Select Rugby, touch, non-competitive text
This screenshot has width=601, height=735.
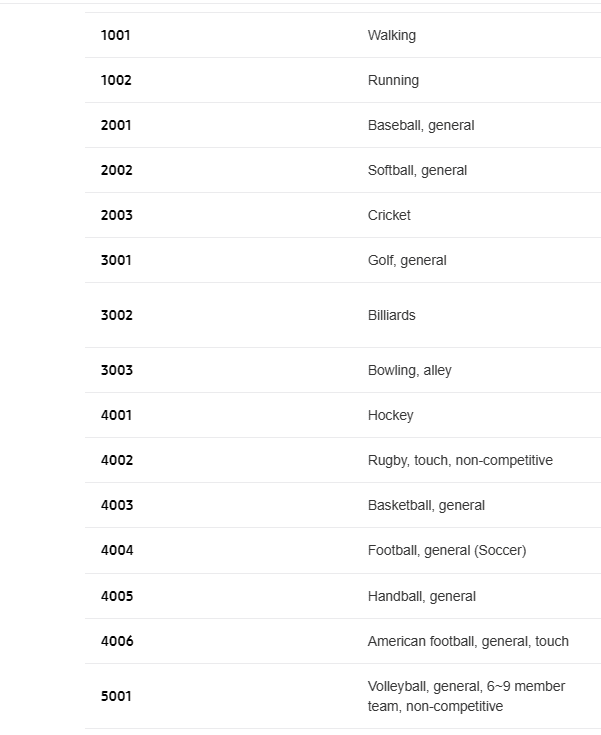tap(460, 460)
